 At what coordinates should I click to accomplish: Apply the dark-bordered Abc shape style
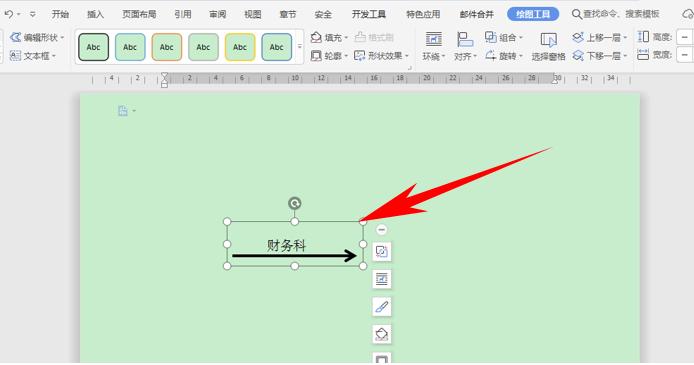(x=93, y=47)
